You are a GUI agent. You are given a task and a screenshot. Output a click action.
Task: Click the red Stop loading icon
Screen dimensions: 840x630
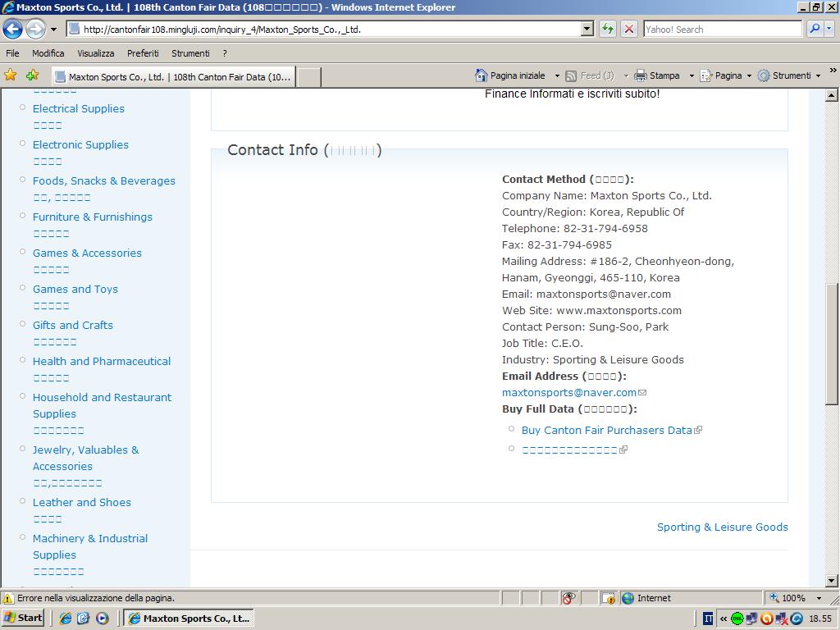tap(629, 29)
